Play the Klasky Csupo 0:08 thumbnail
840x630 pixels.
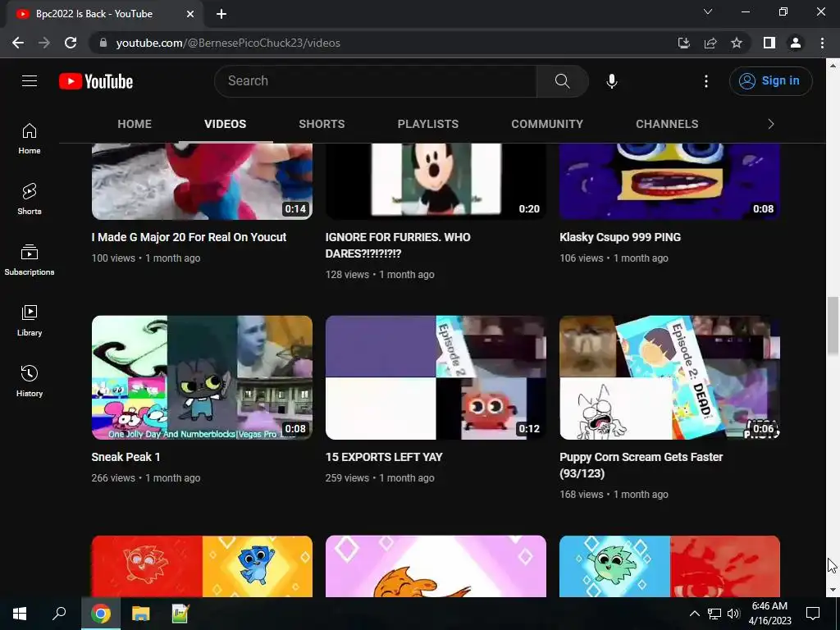coord(669,181)
